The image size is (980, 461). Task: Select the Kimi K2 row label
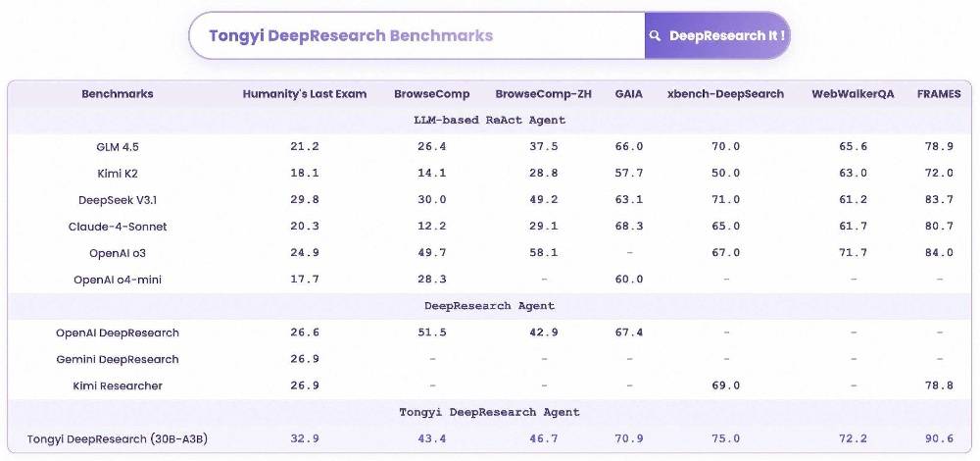[118, 174]
